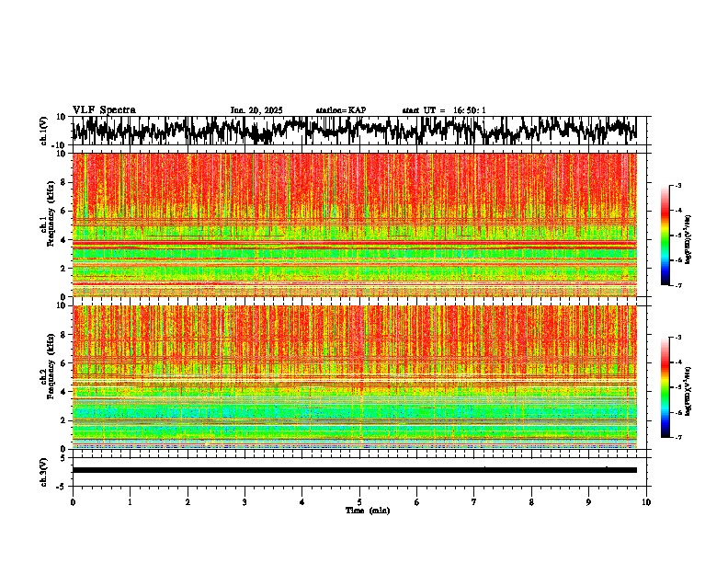Click the "Time (min)" x-axis label
This screenshot has width=728, height=563.
tap(368, 511)
